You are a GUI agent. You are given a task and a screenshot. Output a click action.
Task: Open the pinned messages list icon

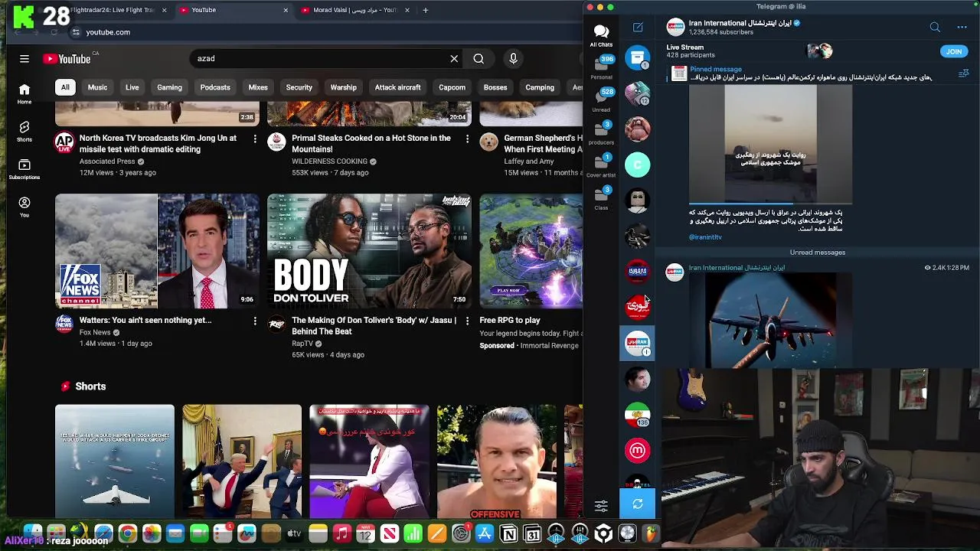pyautogui.click(x=963, y=73)
